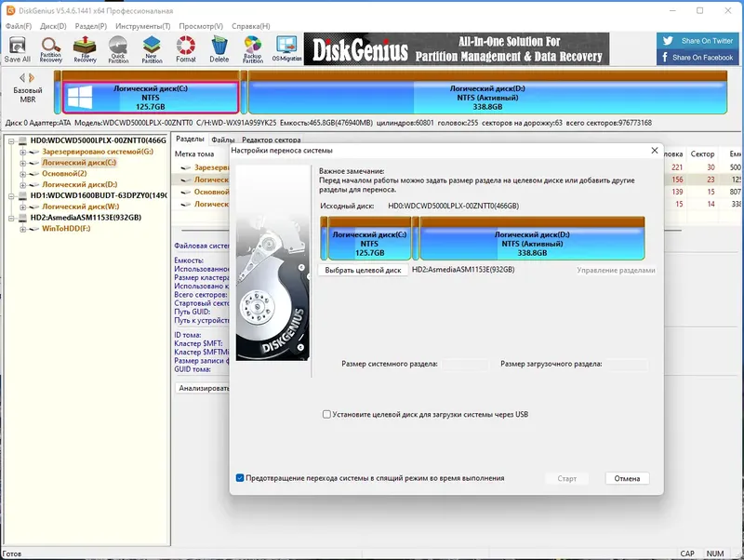
Task: Click the Share On Facebook button
Action: (x=698, y=58)
